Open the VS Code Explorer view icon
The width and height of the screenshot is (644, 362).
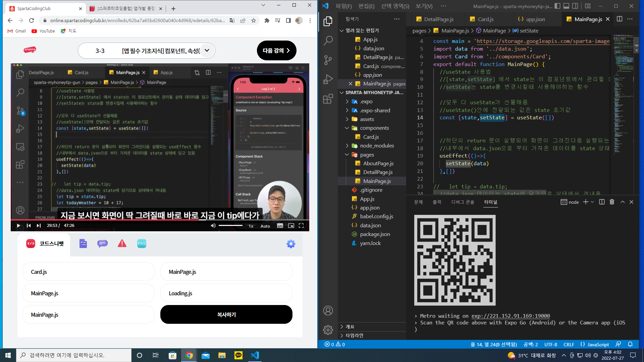(x=328, y=21)
